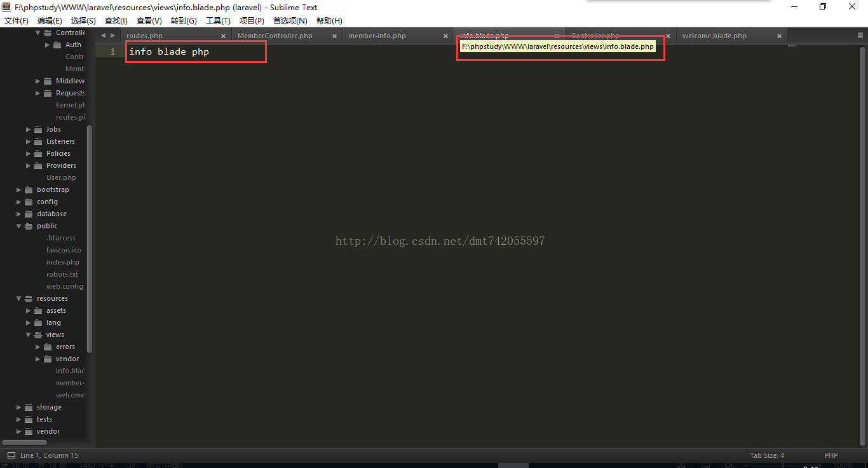Screen dimensions: 868x468
Task: Show the previous tab with the left arrow
Action: pos(104,36)
